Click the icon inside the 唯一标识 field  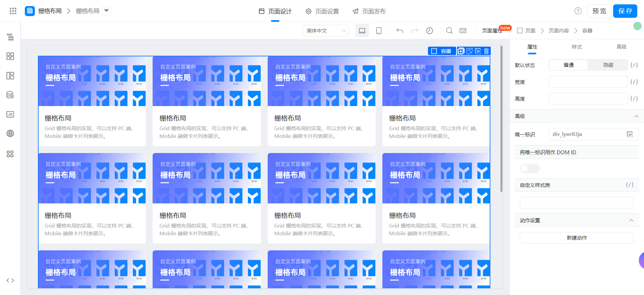pos(630,134)
